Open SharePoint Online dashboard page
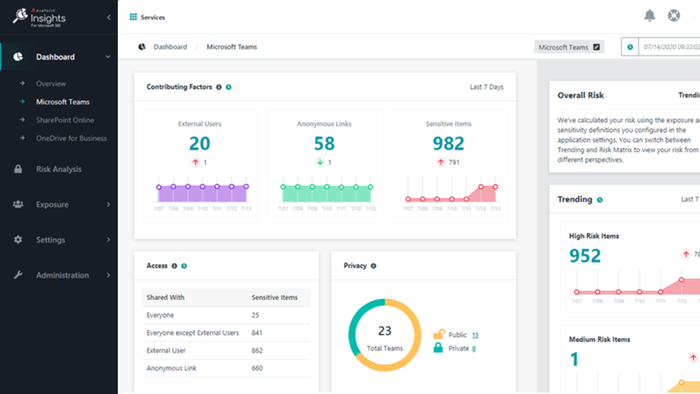Viewport: 700px width, 394px height. click(x=65, y=120)
